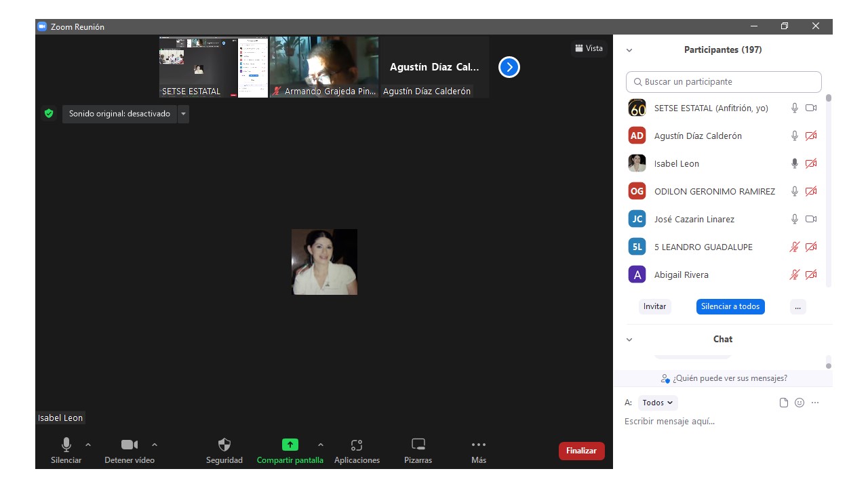The image size is (868, 488).
Task: Toggle ODILON GERONIMO RAMIREZ microphone
Action: tap(795, 191)
